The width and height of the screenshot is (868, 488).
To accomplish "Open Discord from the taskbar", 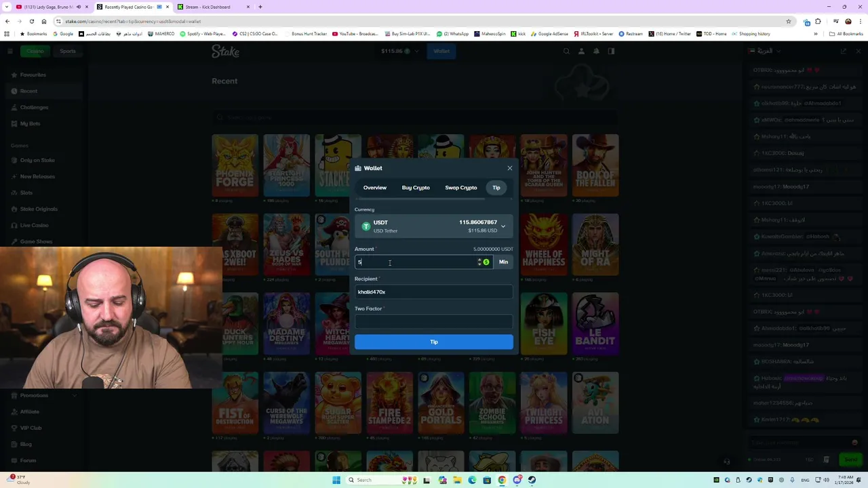I will pos(517,480).
